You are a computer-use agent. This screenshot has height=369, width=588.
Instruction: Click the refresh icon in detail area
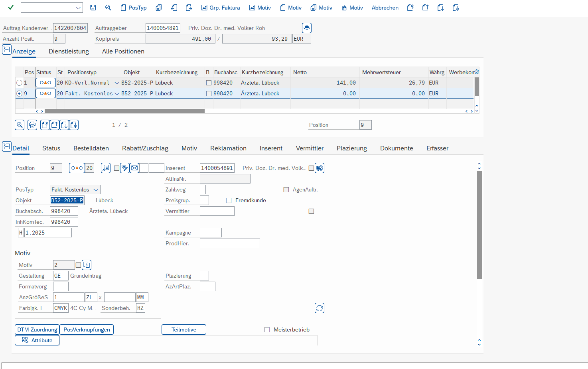320,308
